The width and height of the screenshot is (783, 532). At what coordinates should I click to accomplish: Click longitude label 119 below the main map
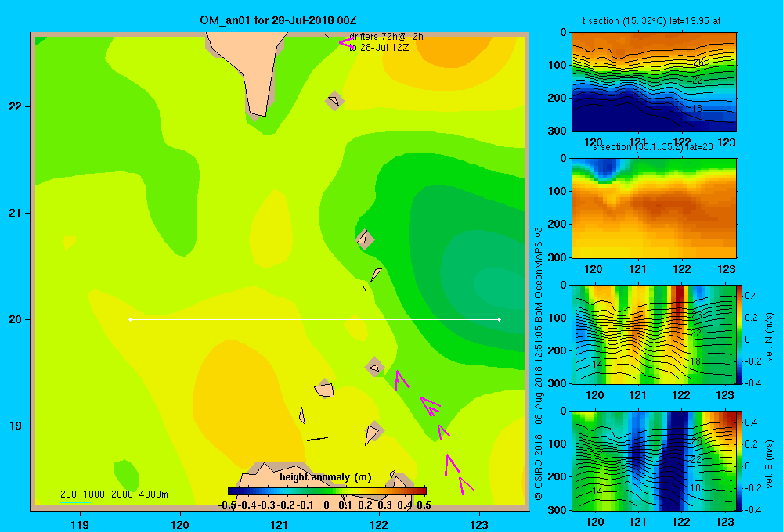tap(80, 524)
